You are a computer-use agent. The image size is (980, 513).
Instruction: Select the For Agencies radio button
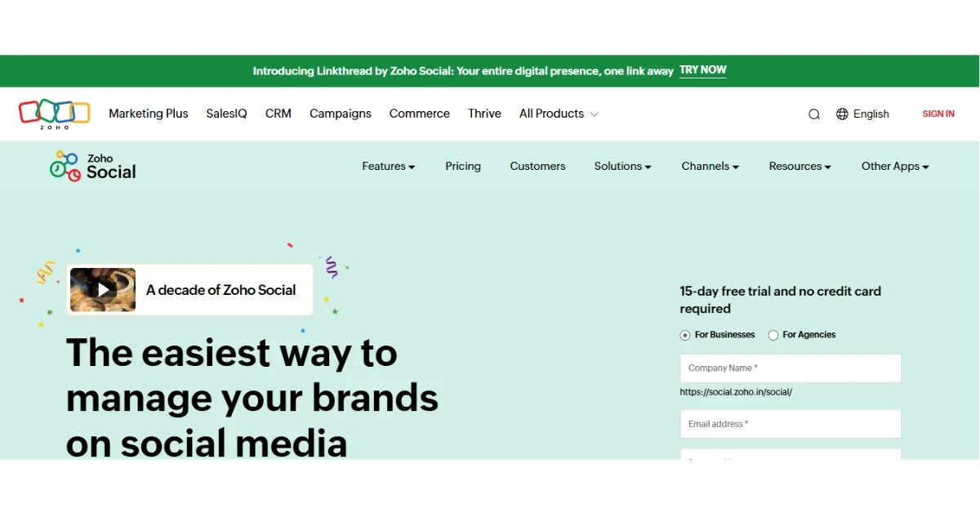773,335
